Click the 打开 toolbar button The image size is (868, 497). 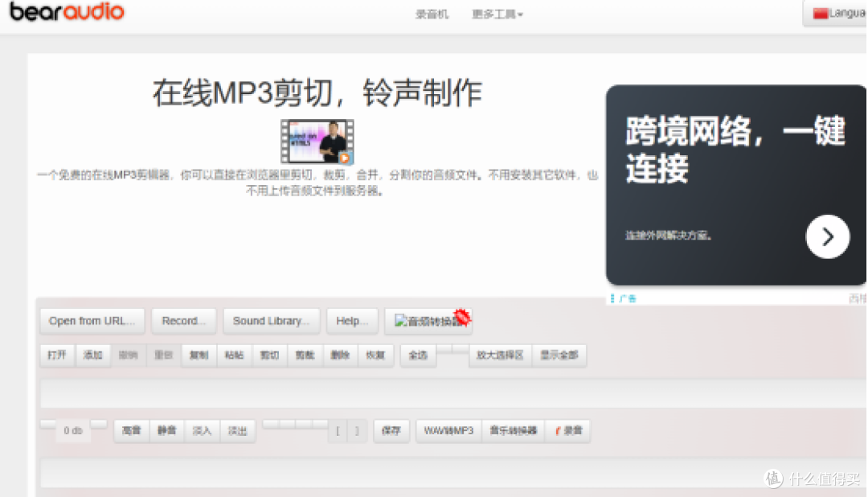click(x=57, y=355)
